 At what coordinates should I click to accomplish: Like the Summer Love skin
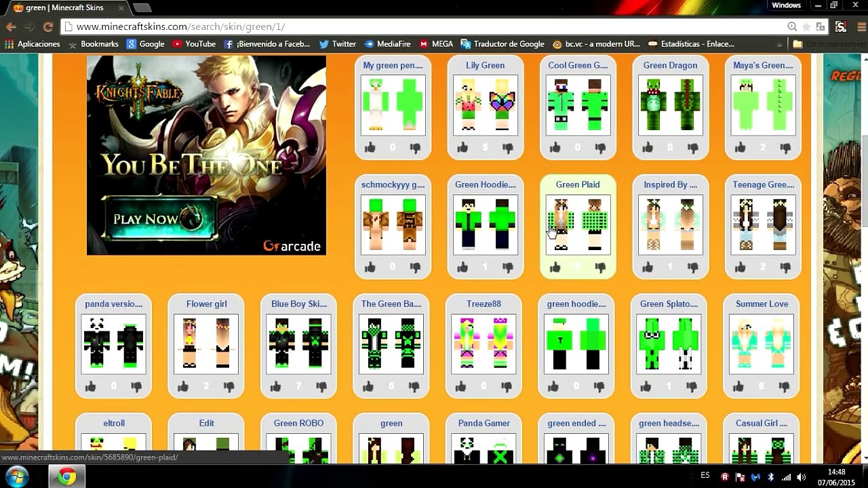tap(739, 386)
